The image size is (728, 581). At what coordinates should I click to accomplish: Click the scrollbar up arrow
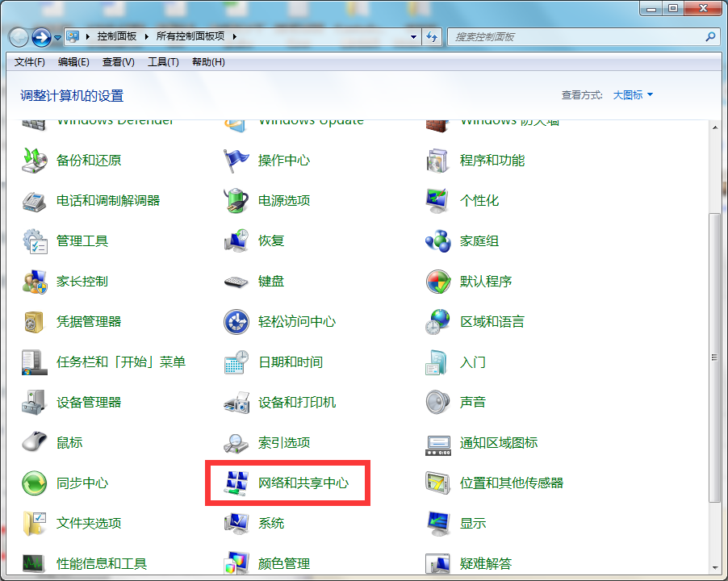(714, 127)
